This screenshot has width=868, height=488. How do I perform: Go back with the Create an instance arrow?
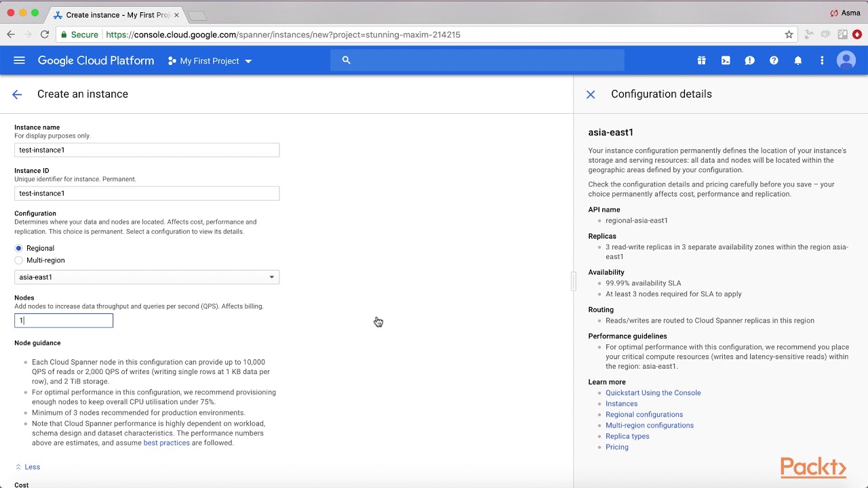pos(17,94)
